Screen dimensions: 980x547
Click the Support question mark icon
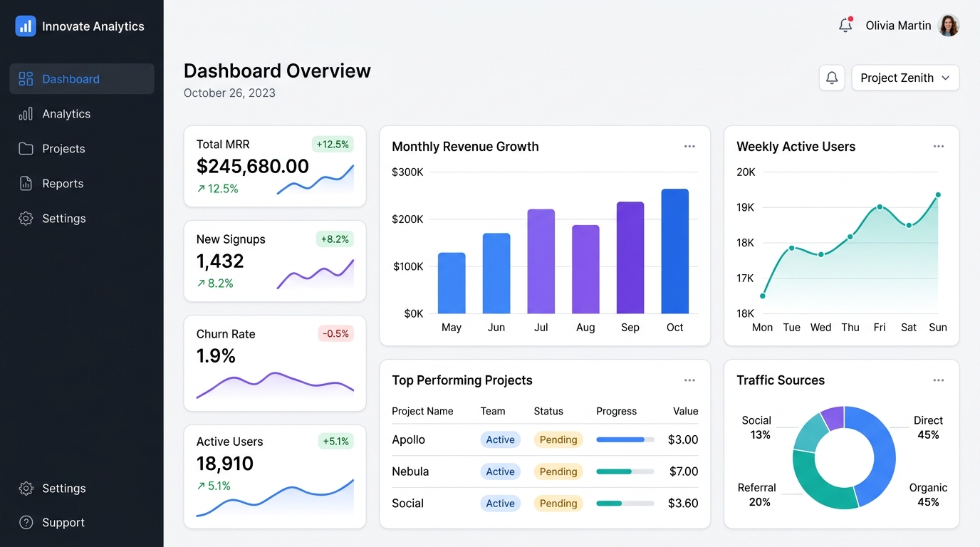[26, 523]
